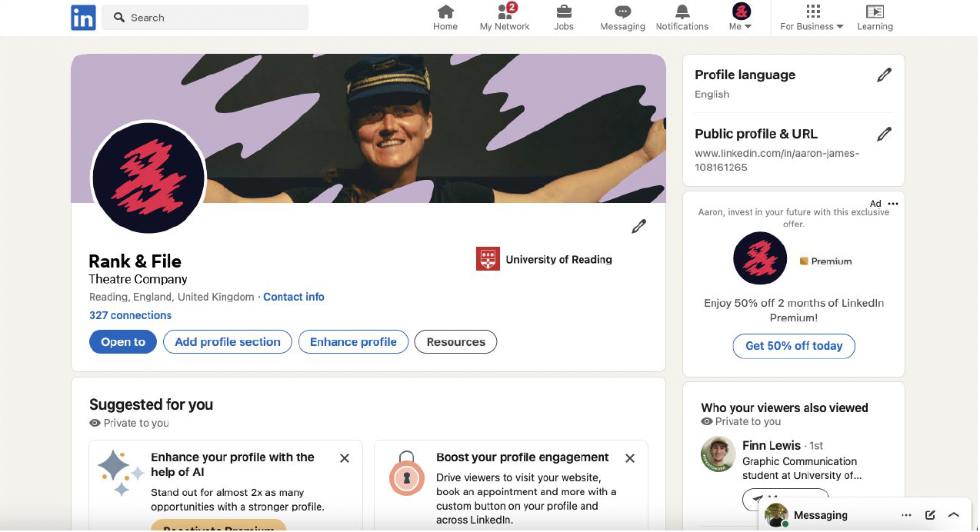Dismiss the Boost your profile engagement card

click(x=630, y=458)
